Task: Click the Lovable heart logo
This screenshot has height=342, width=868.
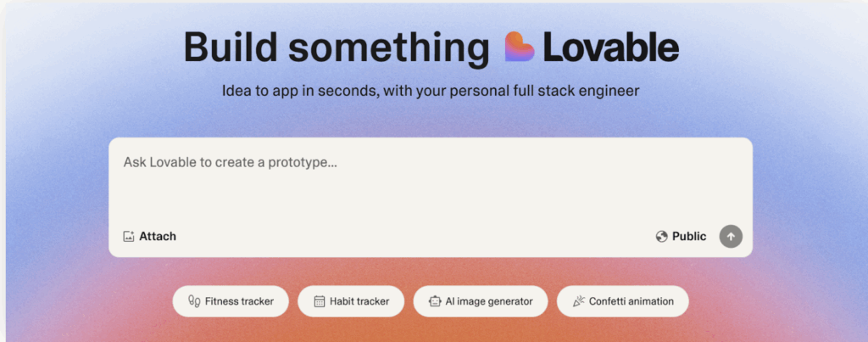Action: (520, 47)
